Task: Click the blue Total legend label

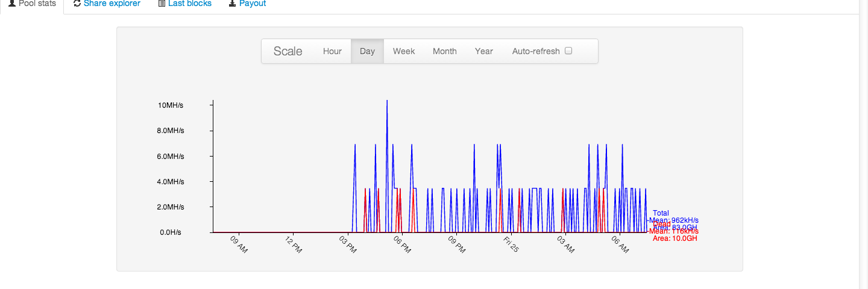Action: pyautogui.click(x=661, y=213)
